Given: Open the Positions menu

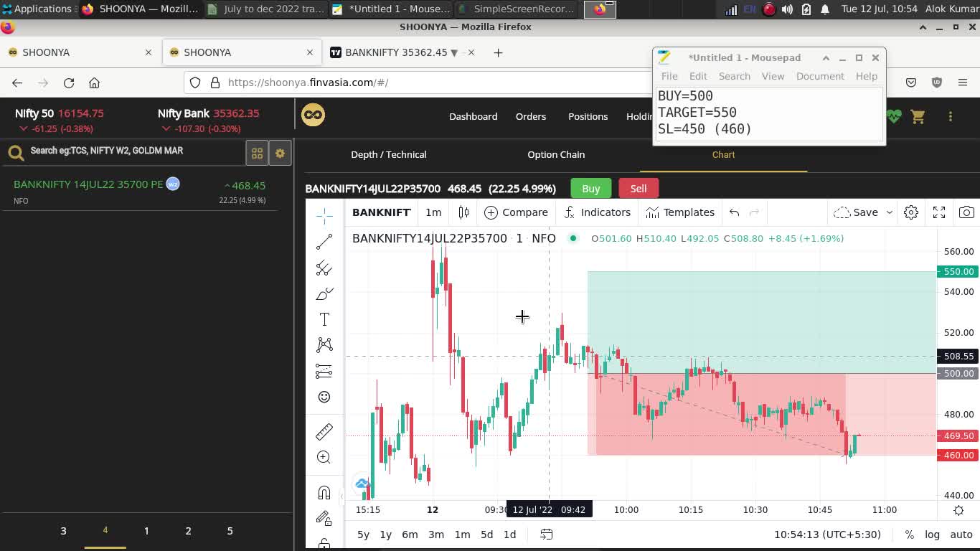Looking at the screenshot, I should point(588,116).
